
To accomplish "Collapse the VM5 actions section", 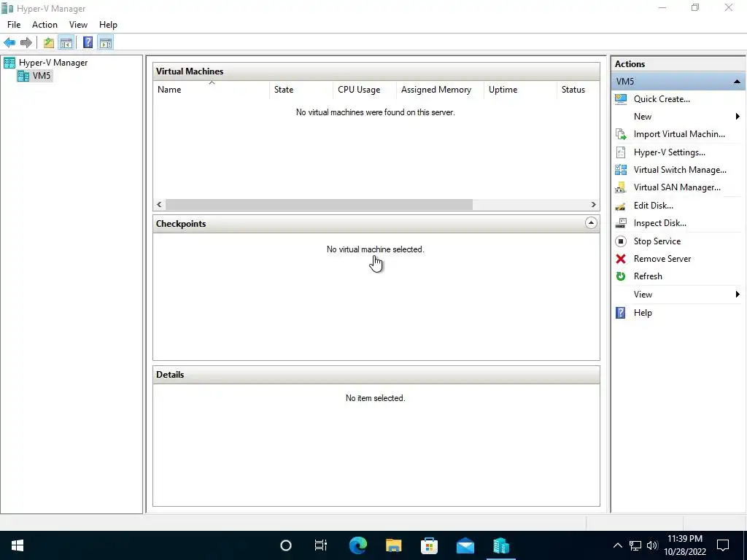I will click(x=737, y=82).
